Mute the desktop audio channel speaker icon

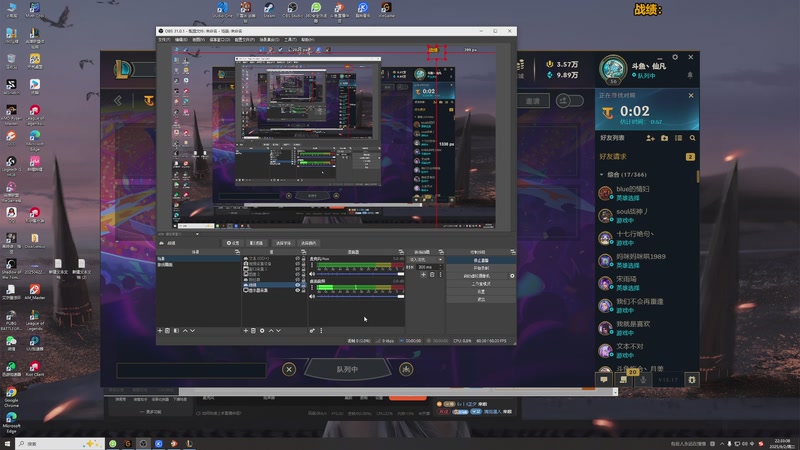312,296
